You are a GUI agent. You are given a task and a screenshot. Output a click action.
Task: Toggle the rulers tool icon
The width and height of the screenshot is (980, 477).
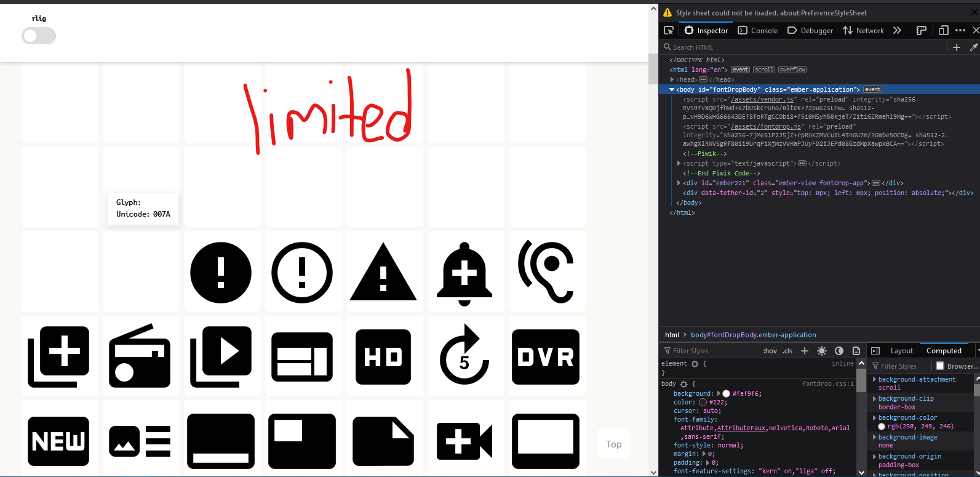pyautogui.click(x=921, y=30)
